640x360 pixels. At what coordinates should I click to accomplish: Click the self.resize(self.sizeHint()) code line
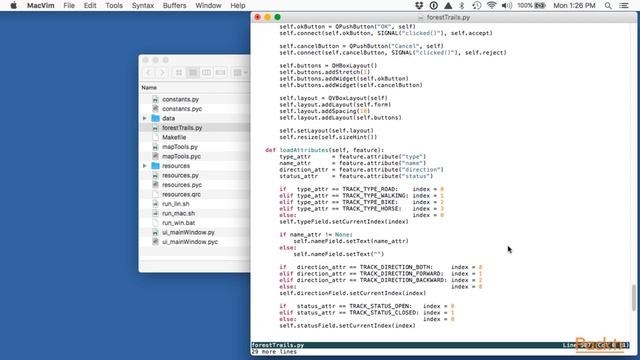click(328, 137)
